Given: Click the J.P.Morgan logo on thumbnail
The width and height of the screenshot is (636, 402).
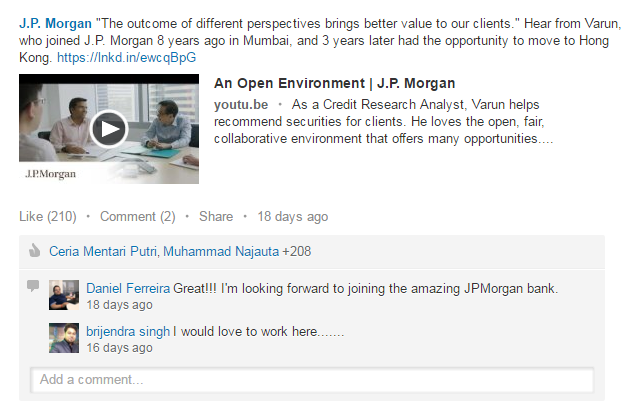Looking at the screenshot, I should coord(49,173).
